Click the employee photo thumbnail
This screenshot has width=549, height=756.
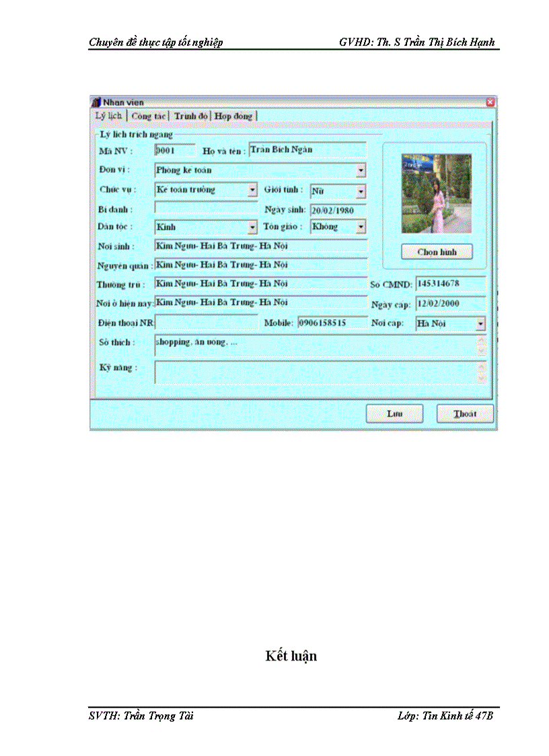click(x=436, y=193)
